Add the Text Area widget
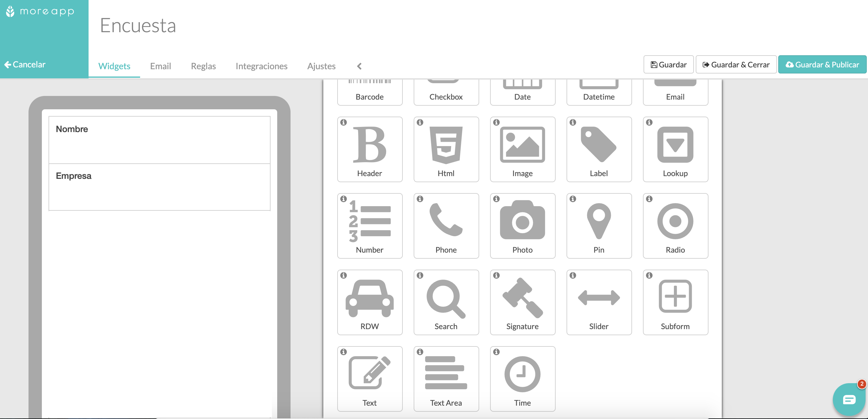This screenshot has width=868, height=419. click(446, 379)
